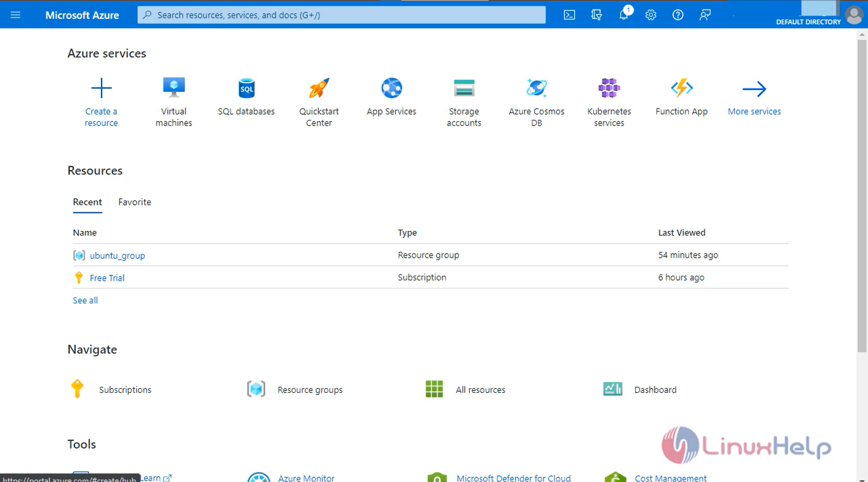The image size is (868, 482).
Task: Open the notifications bell
Action: coord(624,14)
